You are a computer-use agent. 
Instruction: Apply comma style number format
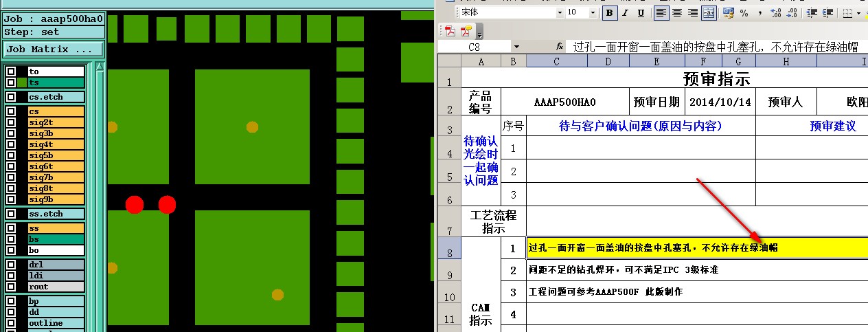759,12
